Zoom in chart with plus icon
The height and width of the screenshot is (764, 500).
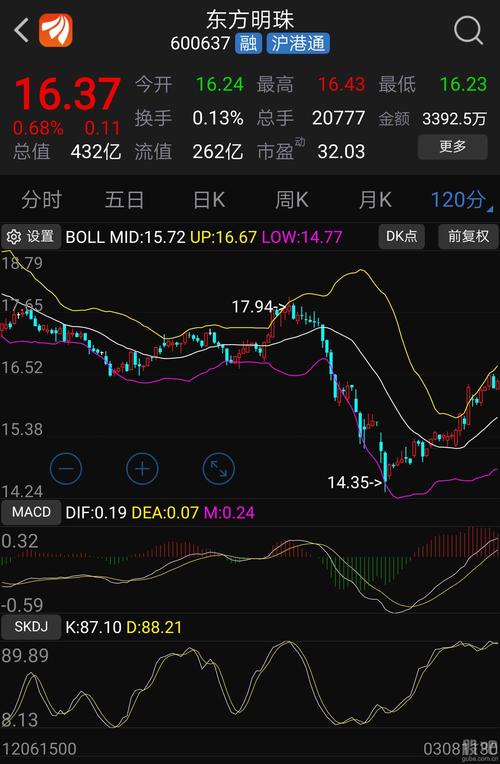(x=142, y=469)
